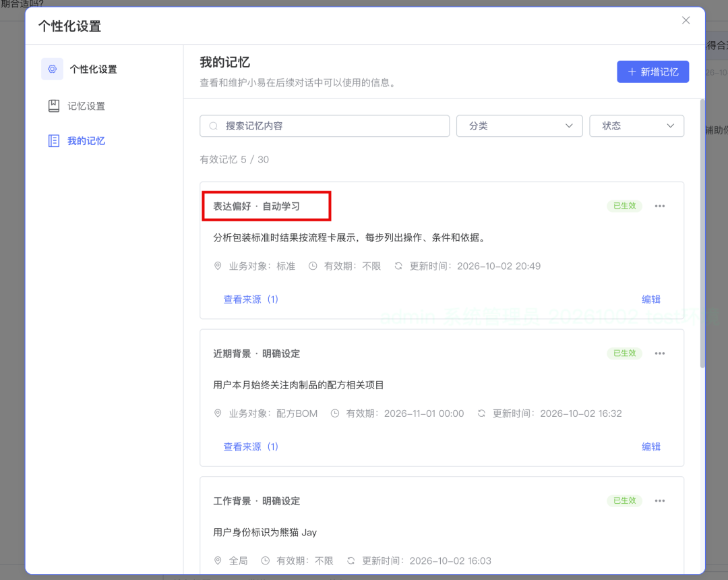The image size is (728, 580).
Task: Click the memory list vertical scrollbar
Action: coord(702,233)
